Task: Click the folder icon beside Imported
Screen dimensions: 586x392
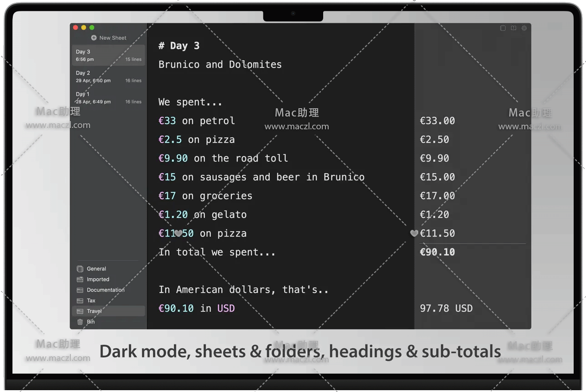Action: [x=80, y=279]
